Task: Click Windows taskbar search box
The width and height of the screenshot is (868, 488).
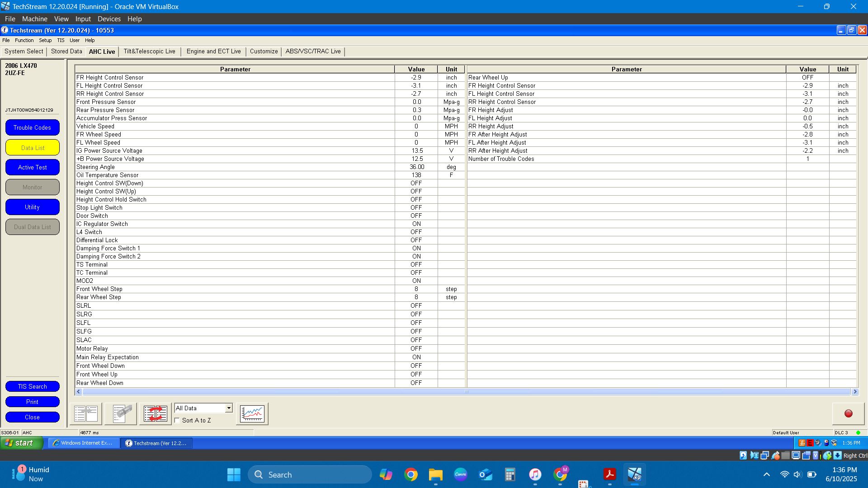Action: [x=310, y=474]
